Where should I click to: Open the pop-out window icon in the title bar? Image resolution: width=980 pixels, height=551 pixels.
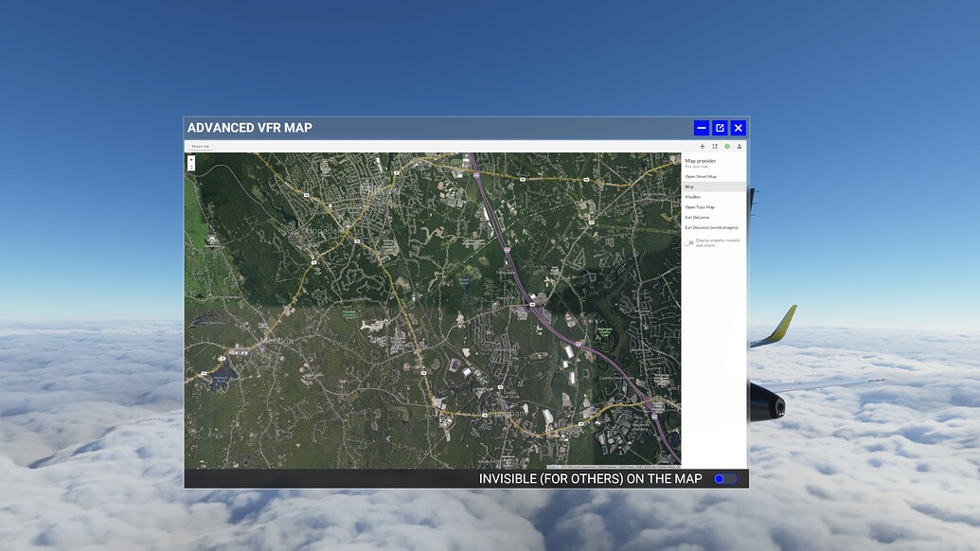pyautogui.click(x=719, y=127)
